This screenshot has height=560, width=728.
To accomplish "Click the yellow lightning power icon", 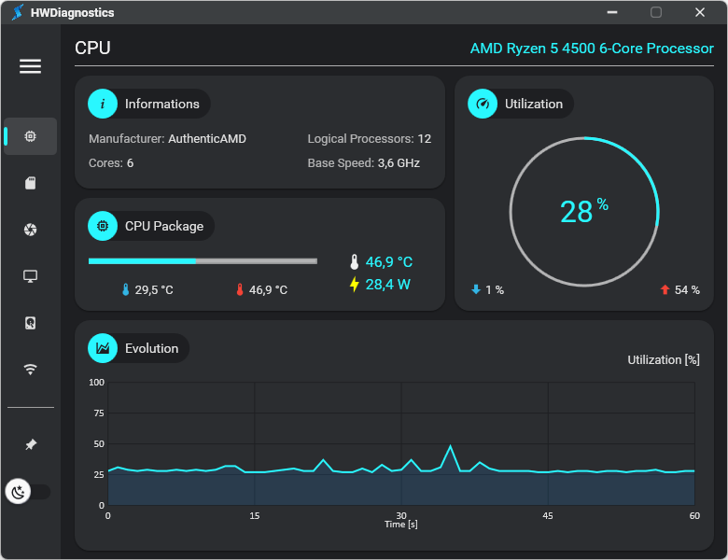I will [x=355, y=284].
